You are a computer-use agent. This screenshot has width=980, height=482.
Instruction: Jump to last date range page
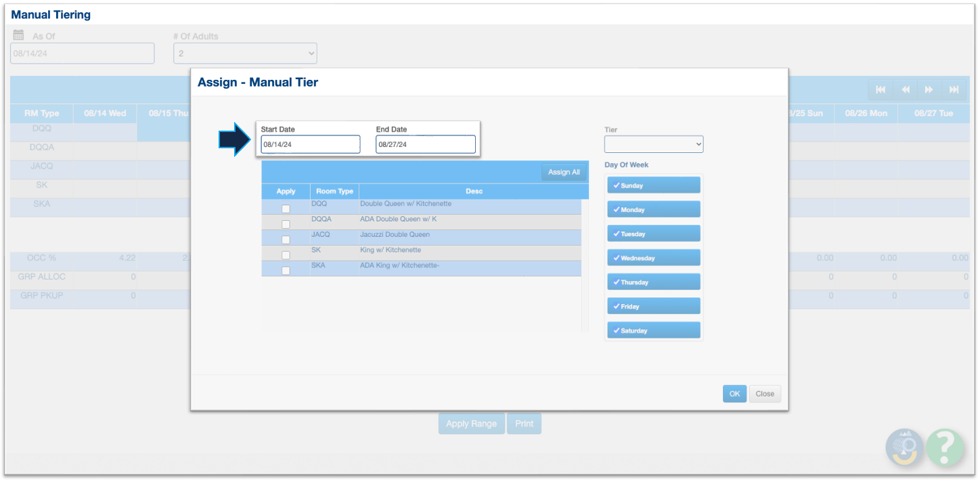tap(954, 89)
